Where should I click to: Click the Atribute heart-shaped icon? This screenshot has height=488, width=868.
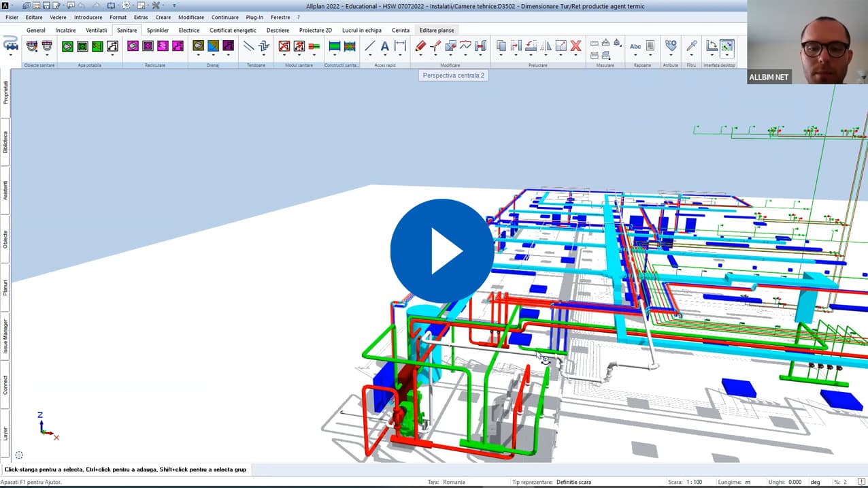(x=671, y=46)
